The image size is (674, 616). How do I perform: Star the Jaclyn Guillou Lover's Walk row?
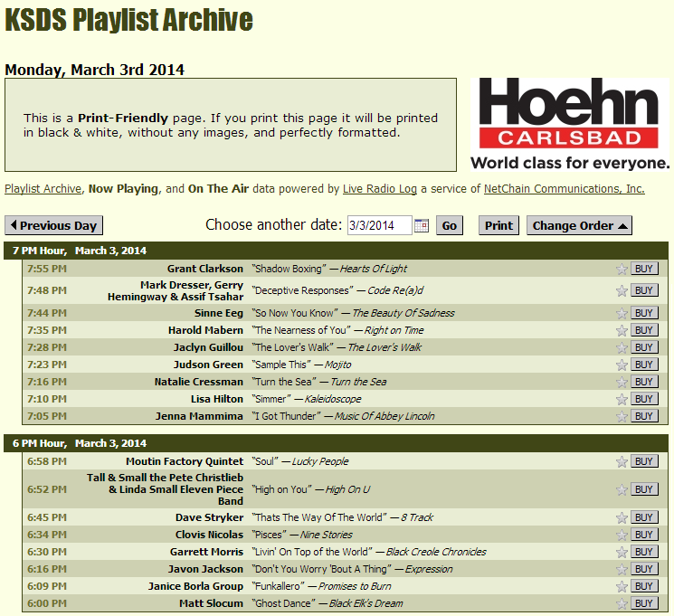coord(622,347)
